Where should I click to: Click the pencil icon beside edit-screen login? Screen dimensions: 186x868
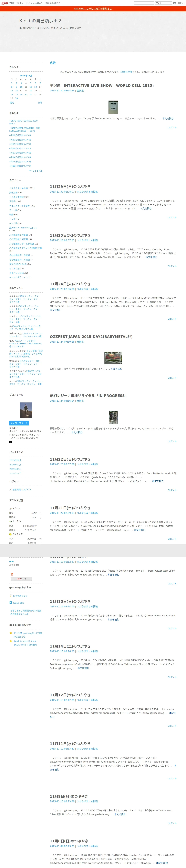pyautogui.click(x=10, y=490)
